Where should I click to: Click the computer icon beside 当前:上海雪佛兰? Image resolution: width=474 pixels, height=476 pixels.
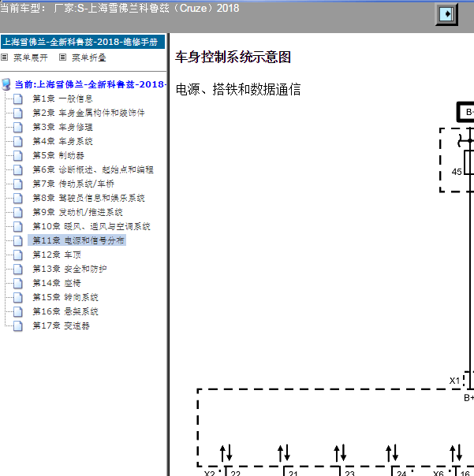tap(6, 84)
